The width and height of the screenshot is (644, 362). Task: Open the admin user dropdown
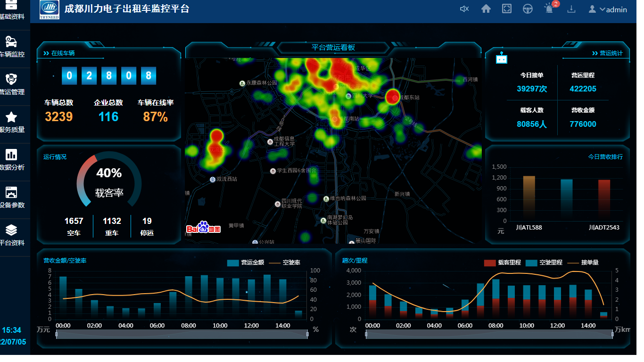608,9
